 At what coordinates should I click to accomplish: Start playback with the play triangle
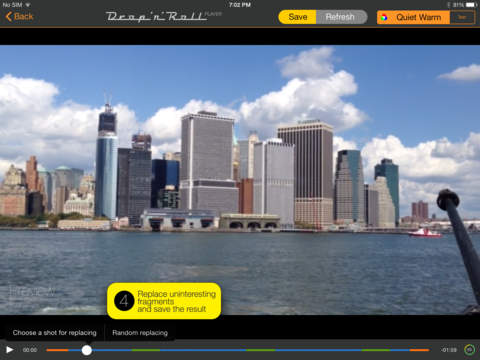(x=10, y=350)
